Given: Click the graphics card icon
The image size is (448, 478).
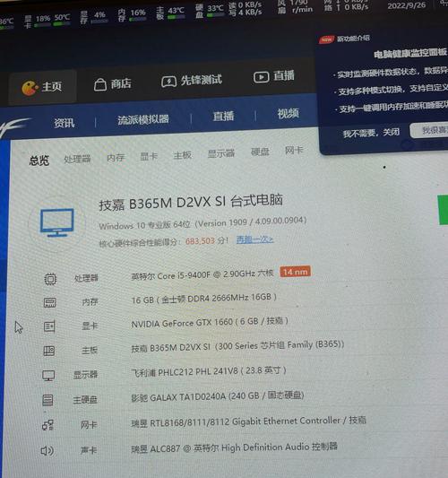Looking at the screenshot, I should pyautogui.click(x=49, y=326).
